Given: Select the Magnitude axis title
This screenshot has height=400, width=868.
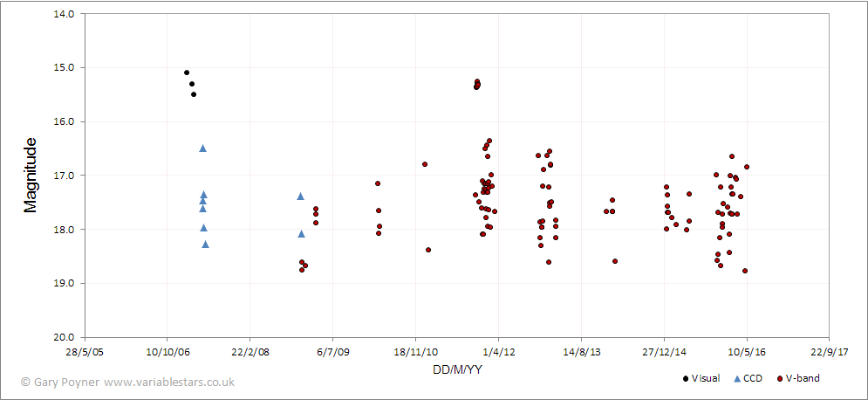Looking at the screenshot, I should click(x=30, y=175).
